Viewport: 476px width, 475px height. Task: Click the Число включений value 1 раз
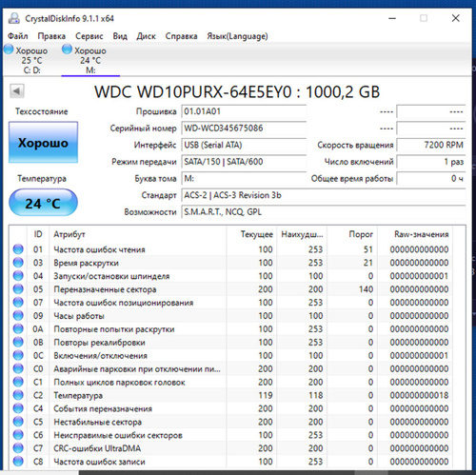click(431, 162)
